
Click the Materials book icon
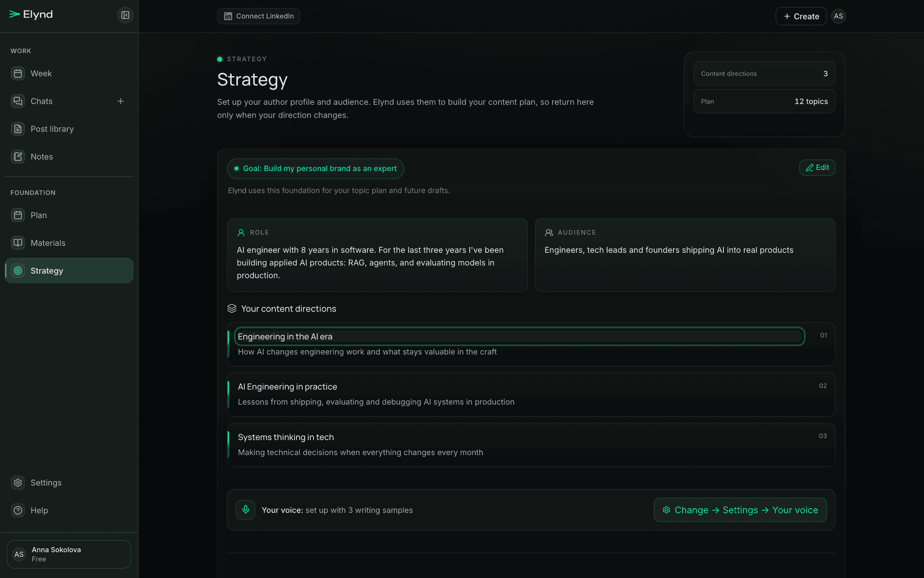(18, 243)
